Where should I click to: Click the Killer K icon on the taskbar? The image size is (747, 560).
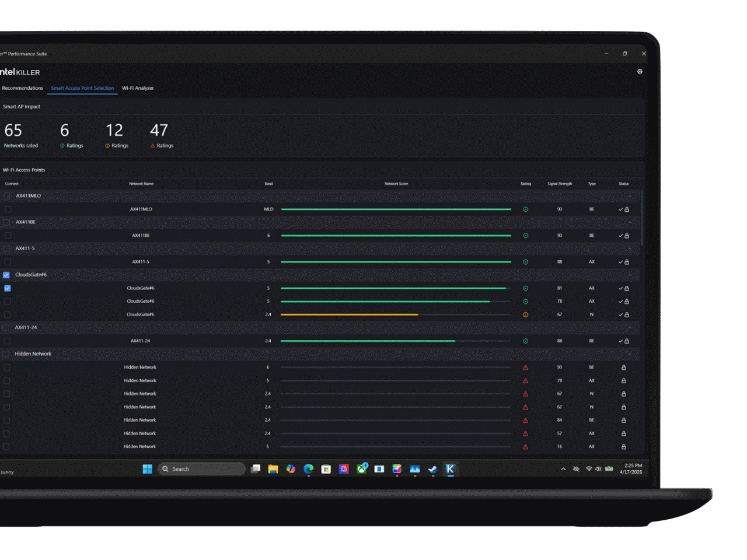click(x=450, y=469)
